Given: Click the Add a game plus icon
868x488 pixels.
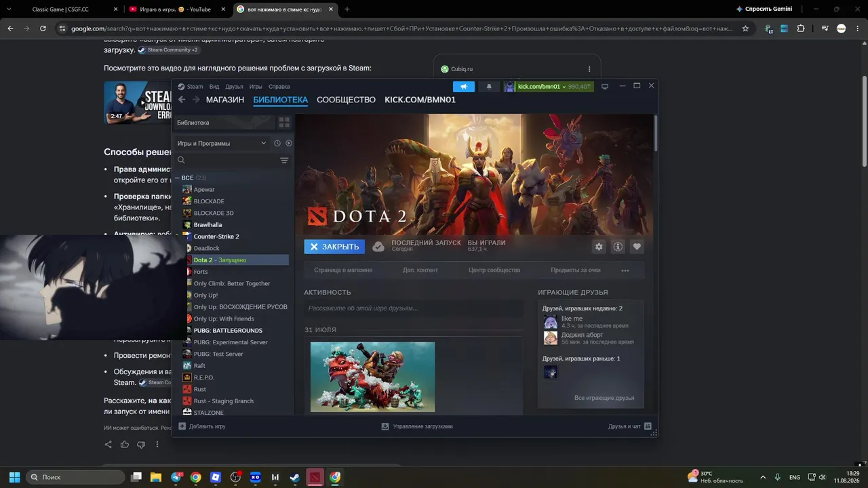Looking at the screenshot, I should (x=182, y=426).
